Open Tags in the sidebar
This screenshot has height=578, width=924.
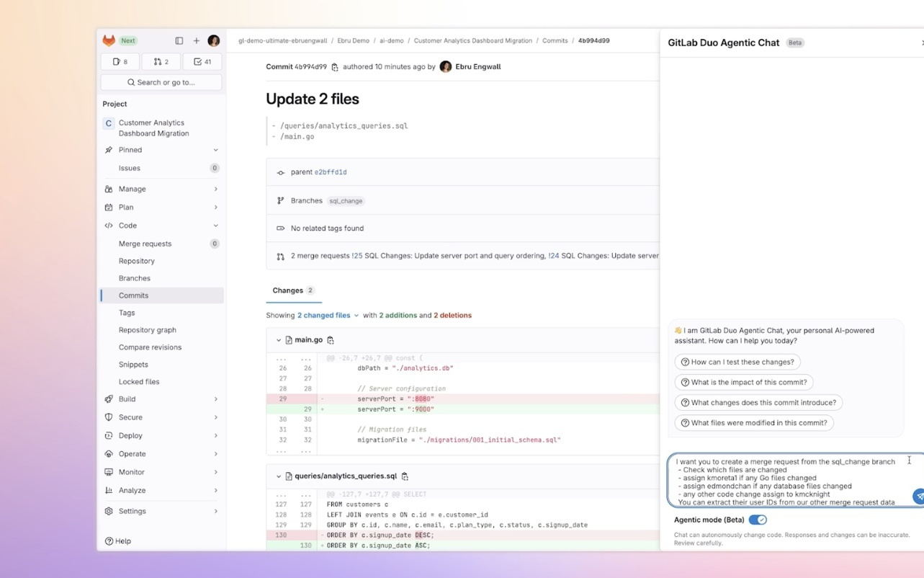(x=161, y=313)
